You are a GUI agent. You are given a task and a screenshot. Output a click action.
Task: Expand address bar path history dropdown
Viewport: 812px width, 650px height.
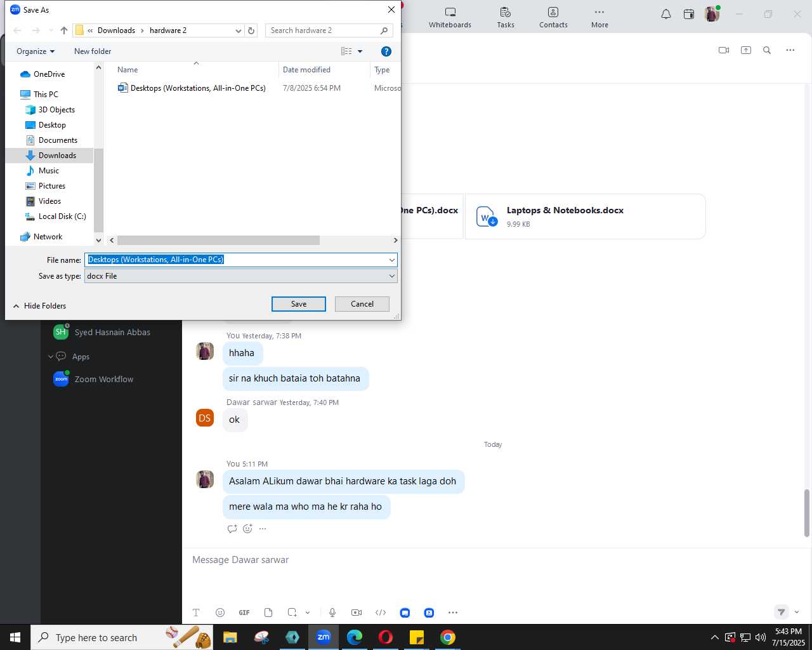tap(239, 30)
